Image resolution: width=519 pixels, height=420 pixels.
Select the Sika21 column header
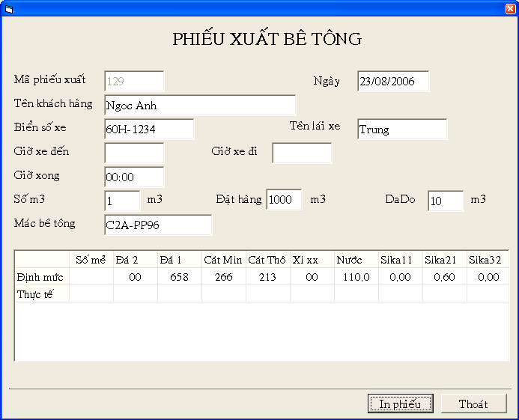click(445, 260)
